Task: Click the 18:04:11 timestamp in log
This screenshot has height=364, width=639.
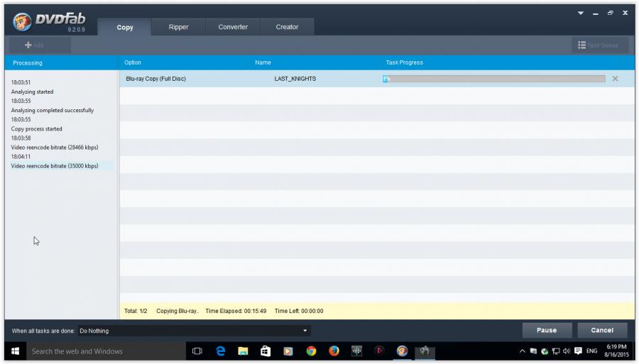Action: [21, 156]
